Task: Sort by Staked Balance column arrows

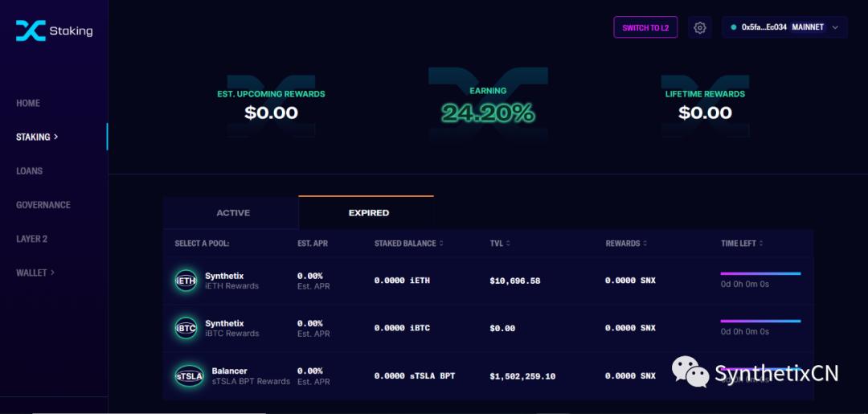Action: coord(441,244)
